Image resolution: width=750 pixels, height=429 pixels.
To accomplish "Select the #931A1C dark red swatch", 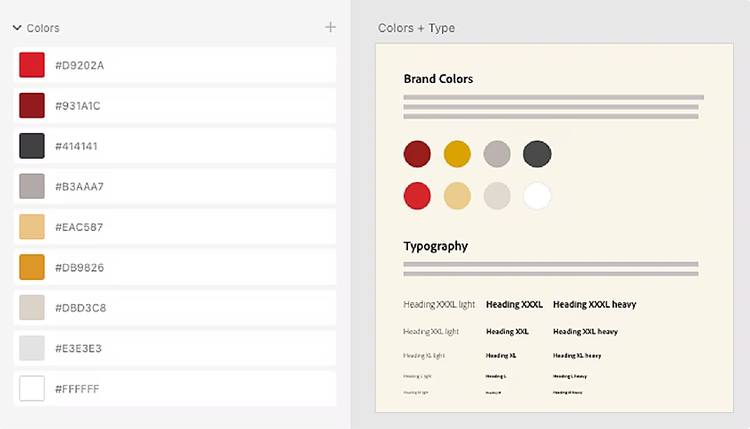I will coord(32,105).
